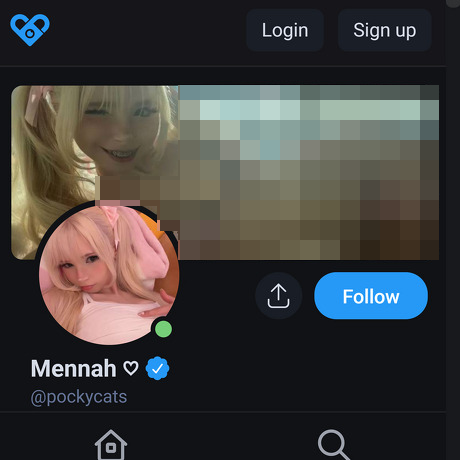
Task: Grab the scrollbar thumb at top right
Action: pyautogui.click(x=453, y=3)
